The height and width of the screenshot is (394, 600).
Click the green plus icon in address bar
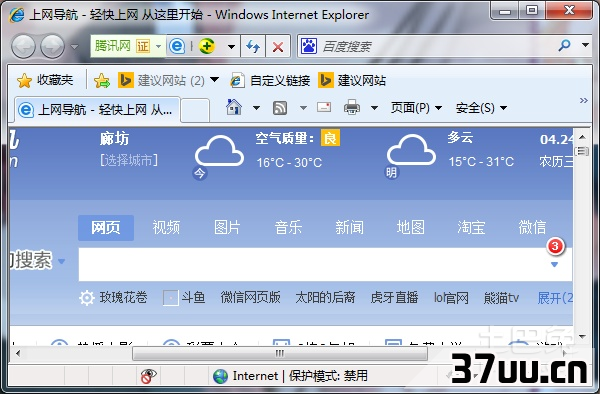pyautogui.click(x=207, y=46)
